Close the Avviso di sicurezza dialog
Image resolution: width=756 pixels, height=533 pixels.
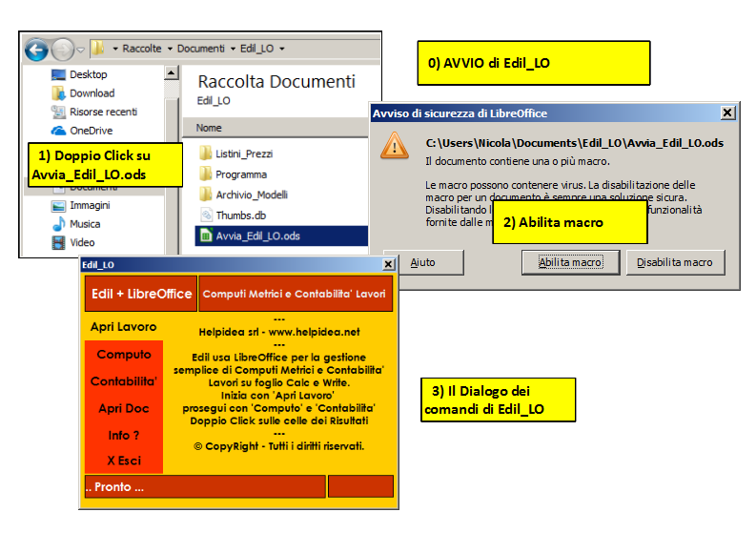727,113
